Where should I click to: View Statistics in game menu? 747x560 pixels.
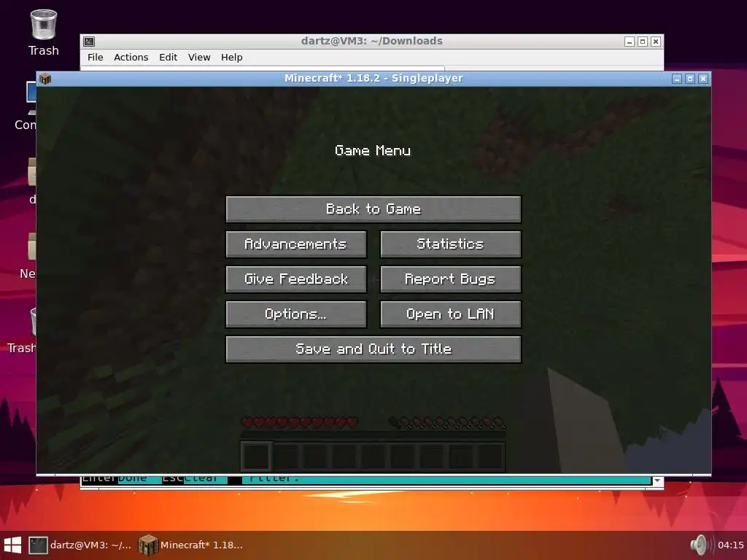coord(451,244)
